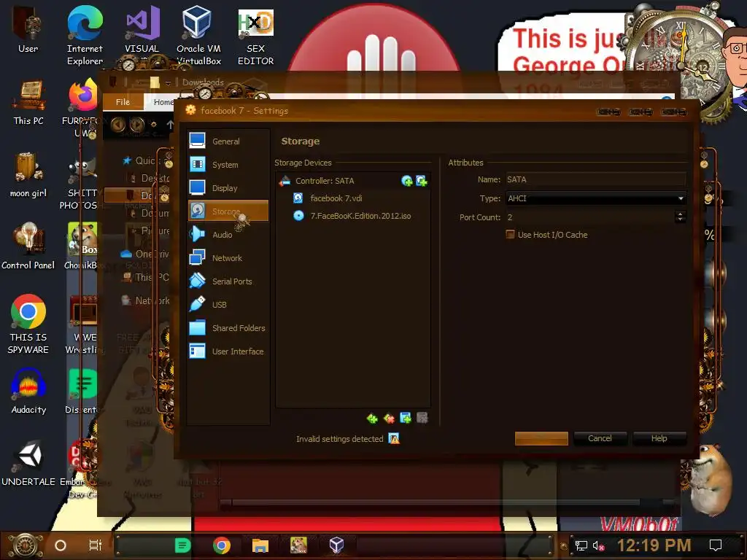This screenshot has width=747, height=560.
Task: Select Network in Explorer sidebar
Action: click(145, 300)
